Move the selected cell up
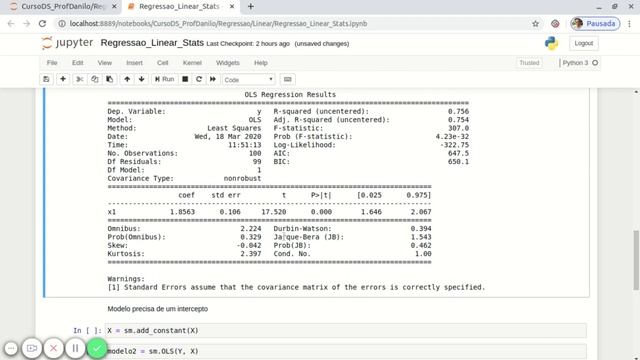640x360 pixels. (x=127, y=79)
